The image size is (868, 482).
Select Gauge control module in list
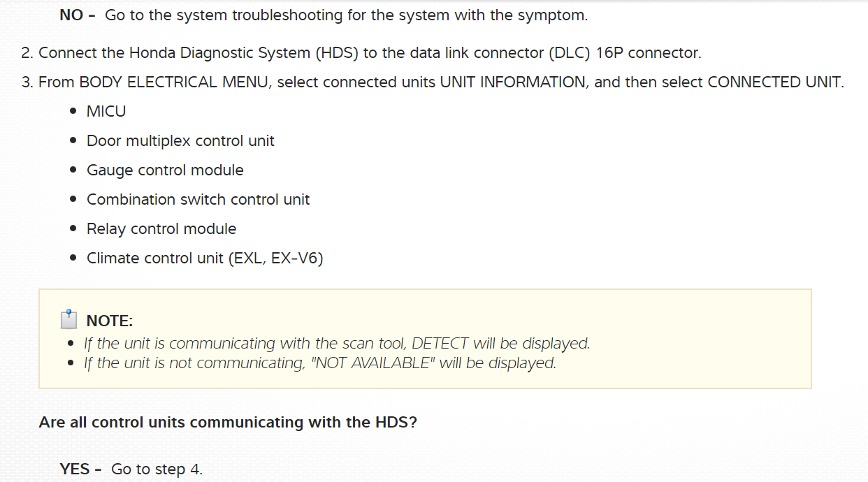point(165,170)
